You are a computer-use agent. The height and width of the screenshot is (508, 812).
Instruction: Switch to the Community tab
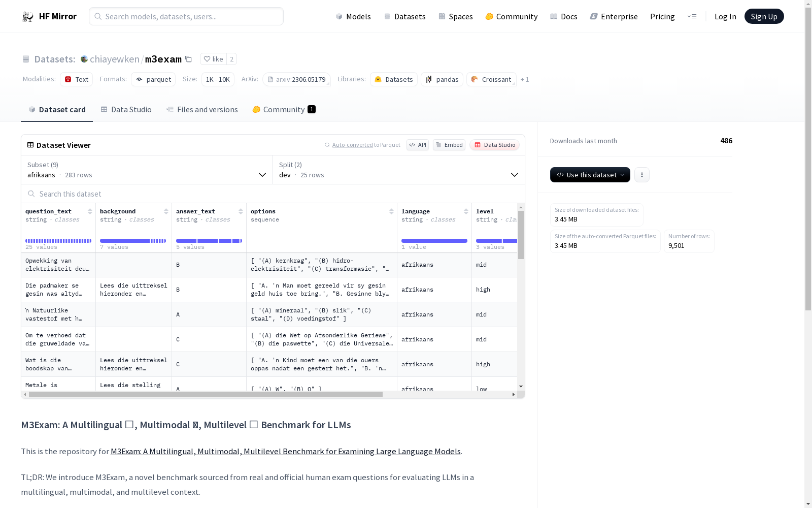(284, 109)
